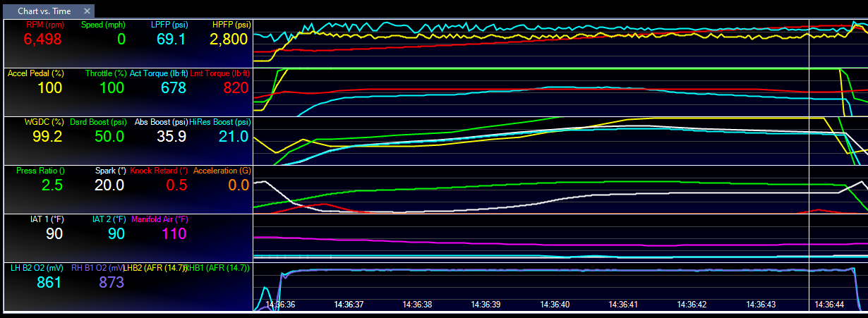868x318 pixels.
Task: Select the Speed (mph) channel label
Action: coord(103,25)
